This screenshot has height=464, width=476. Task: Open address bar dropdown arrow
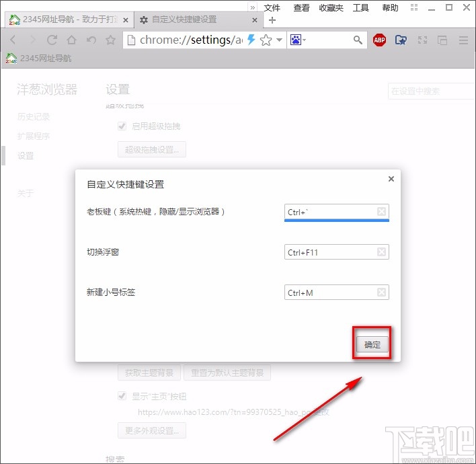[279, 40]
